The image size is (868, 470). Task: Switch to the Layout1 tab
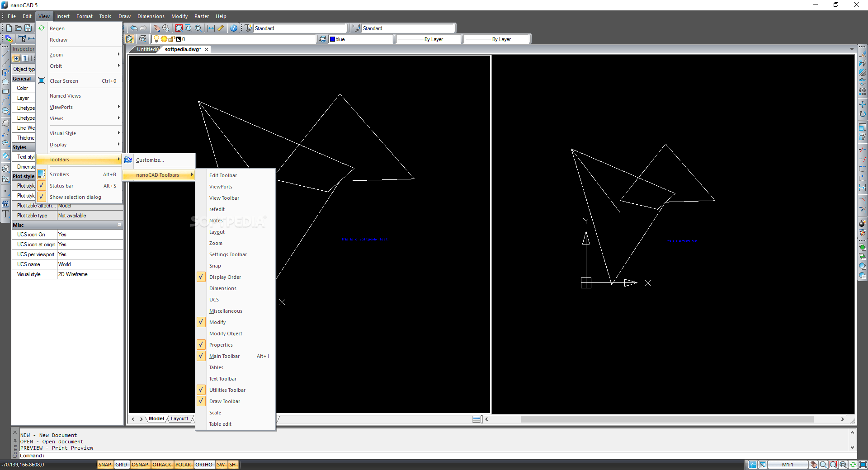click(179, 419)
